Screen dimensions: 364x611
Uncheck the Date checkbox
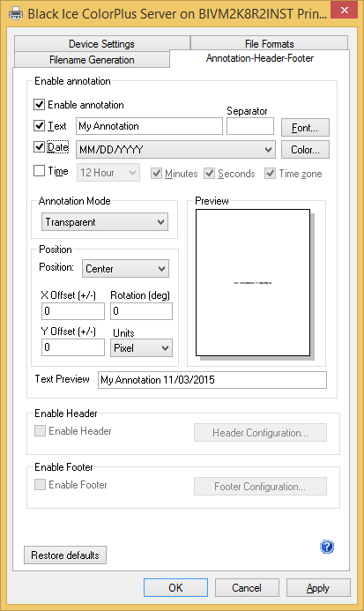[x=40, y=146]
